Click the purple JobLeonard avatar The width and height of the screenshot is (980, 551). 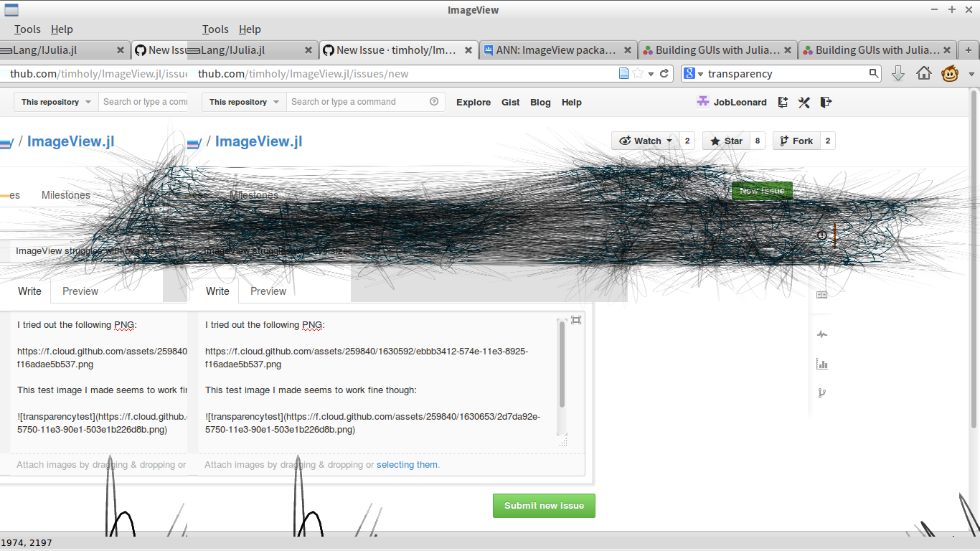click(703, 102)
